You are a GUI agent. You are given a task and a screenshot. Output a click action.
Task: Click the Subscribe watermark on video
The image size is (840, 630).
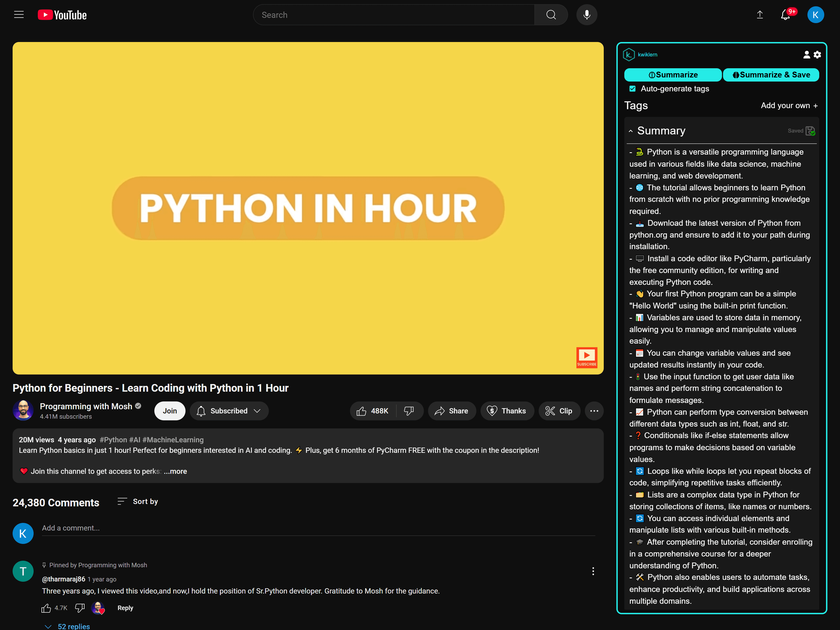586,357
